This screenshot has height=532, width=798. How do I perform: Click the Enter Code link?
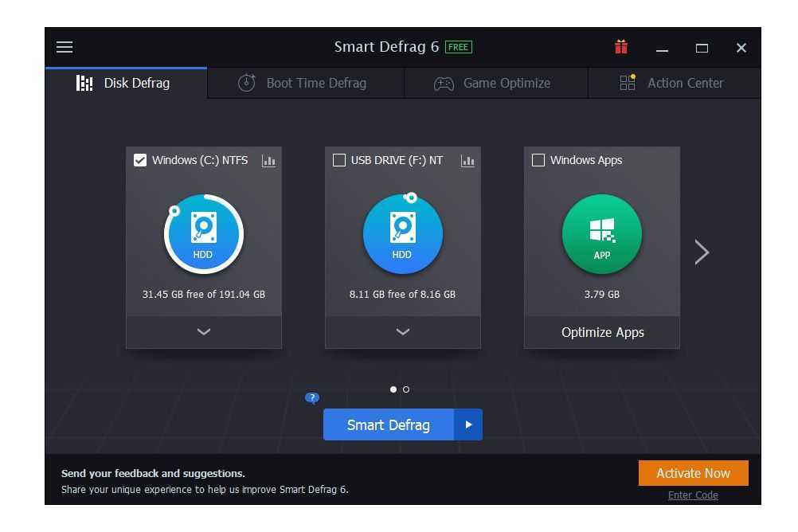693,495
